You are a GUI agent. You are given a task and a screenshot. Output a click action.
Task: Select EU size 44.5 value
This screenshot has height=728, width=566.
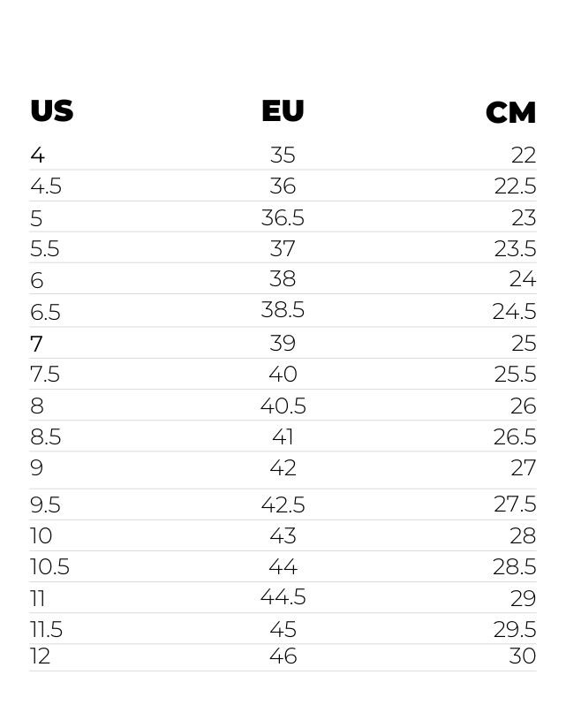tap(283, 596)
